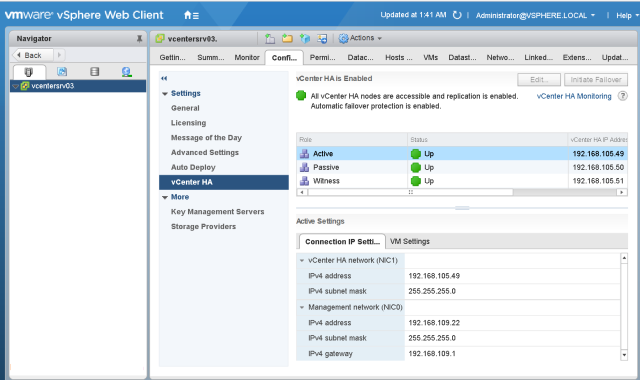Image resolution: width=640 pixels, height=380 pixels.
Task: Click the third toolbar icon after vcentersrv03
Action: (305, 38)
